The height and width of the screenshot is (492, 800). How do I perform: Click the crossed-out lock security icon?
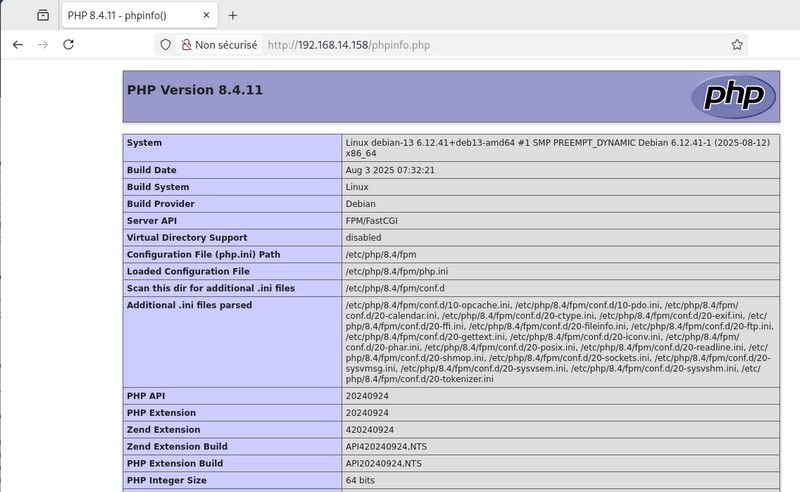[185, 45]
